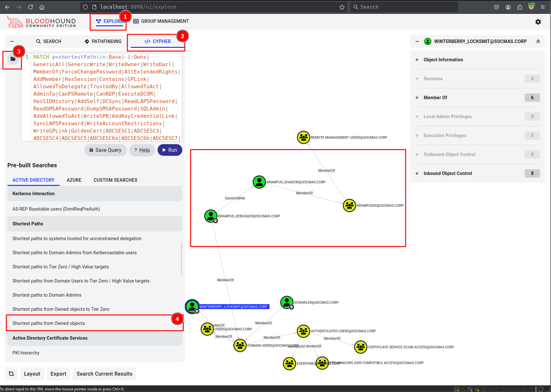Open the Custom Searches tab
Screen dimensions: 551x392
(115, 180)
